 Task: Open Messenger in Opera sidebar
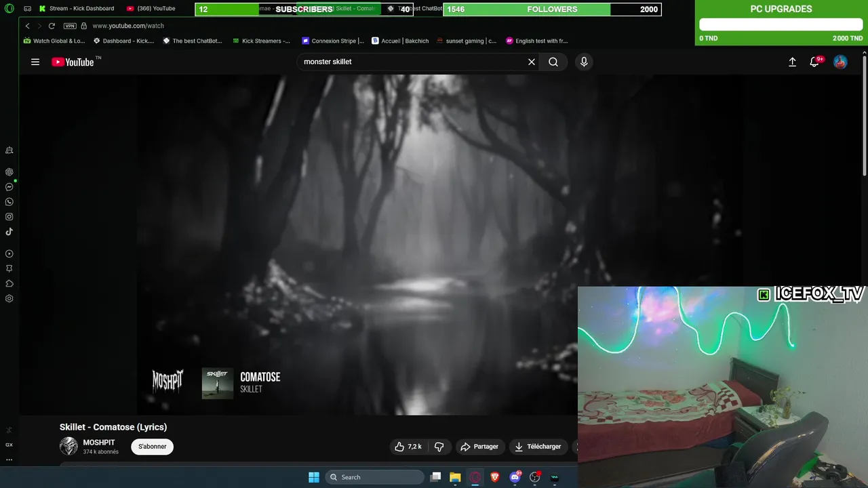click(x=9, y=187)
